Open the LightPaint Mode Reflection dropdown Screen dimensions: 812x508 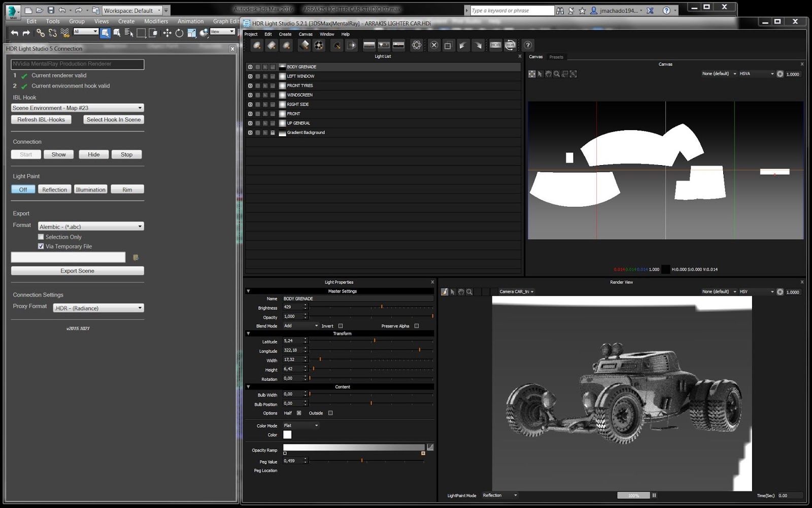click(x=500, y=495)
